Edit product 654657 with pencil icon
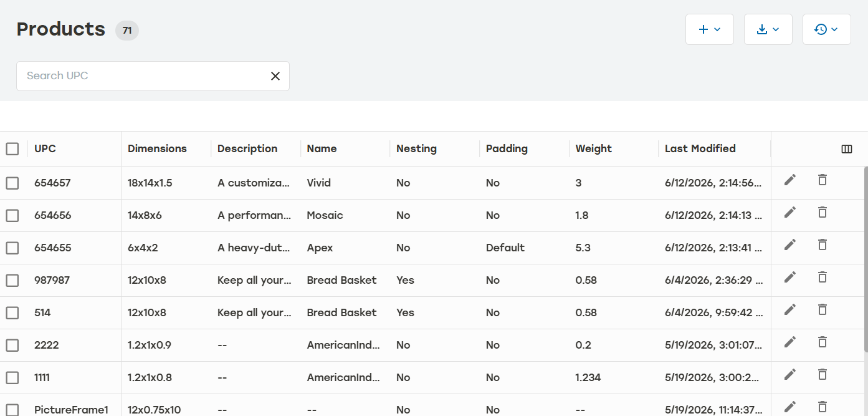The image size is (868, 416). click(x=790, y=180)
